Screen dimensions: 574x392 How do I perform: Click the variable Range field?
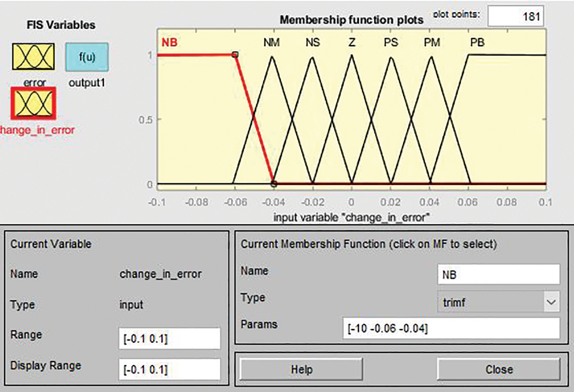pos(169,339)
